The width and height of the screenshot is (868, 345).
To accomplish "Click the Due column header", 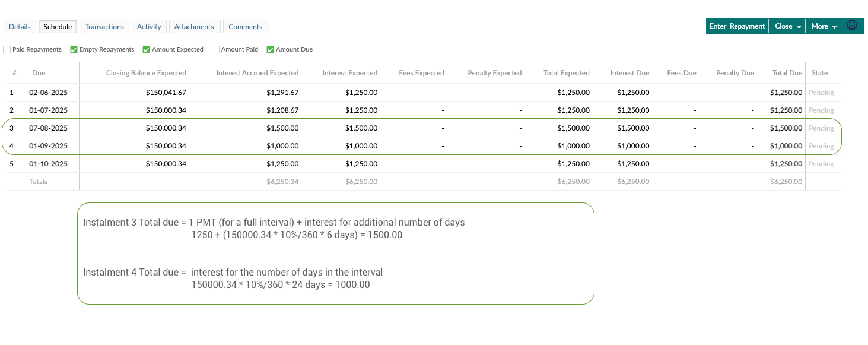I will point(39,73).
